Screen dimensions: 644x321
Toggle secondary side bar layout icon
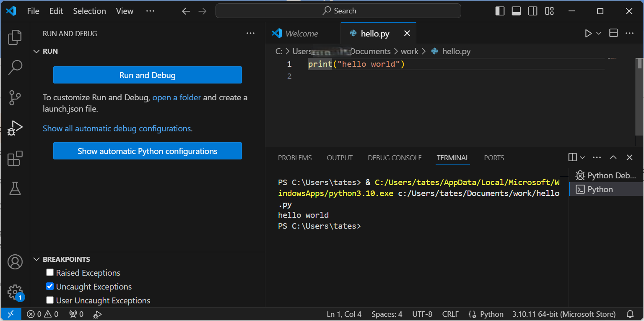[x=532, y=11]
